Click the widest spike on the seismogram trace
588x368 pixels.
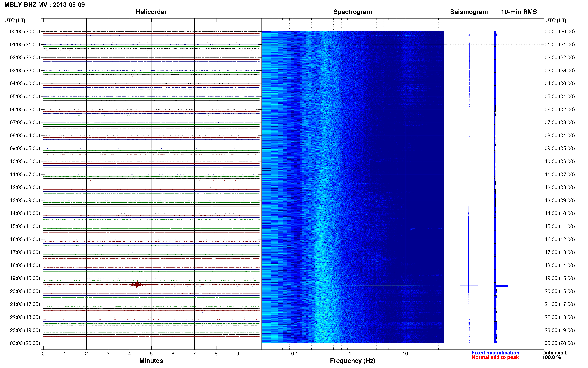point(469,286)
